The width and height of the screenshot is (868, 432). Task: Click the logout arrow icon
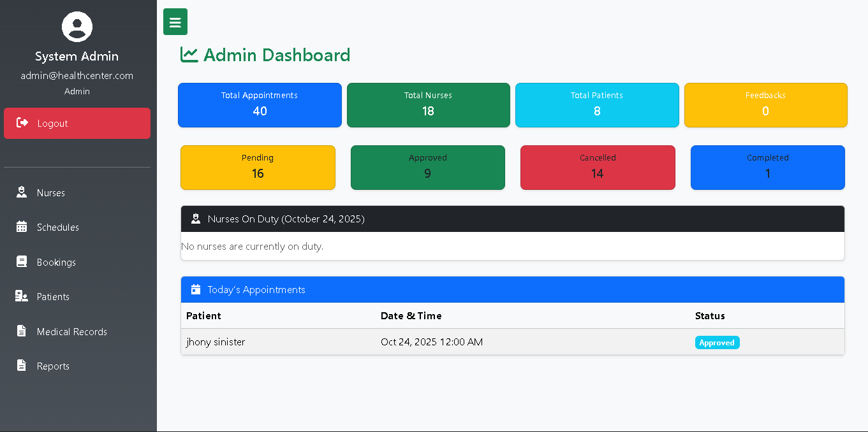[24, 123]
